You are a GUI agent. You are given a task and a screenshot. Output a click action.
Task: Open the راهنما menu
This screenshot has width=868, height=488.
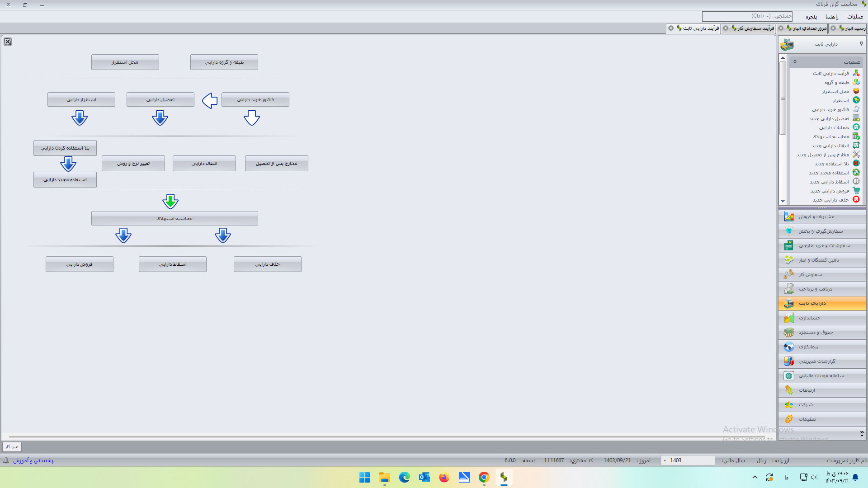point(831,17)
